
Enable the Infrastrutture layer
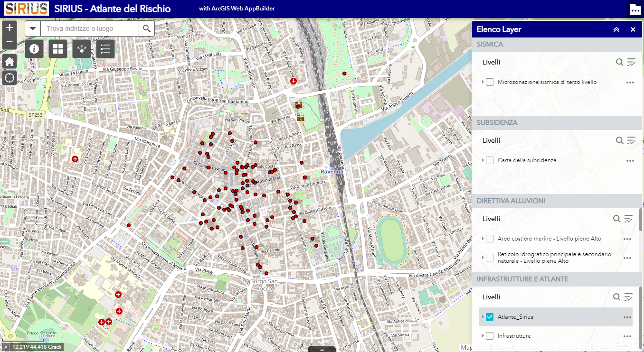coord(490,336)
